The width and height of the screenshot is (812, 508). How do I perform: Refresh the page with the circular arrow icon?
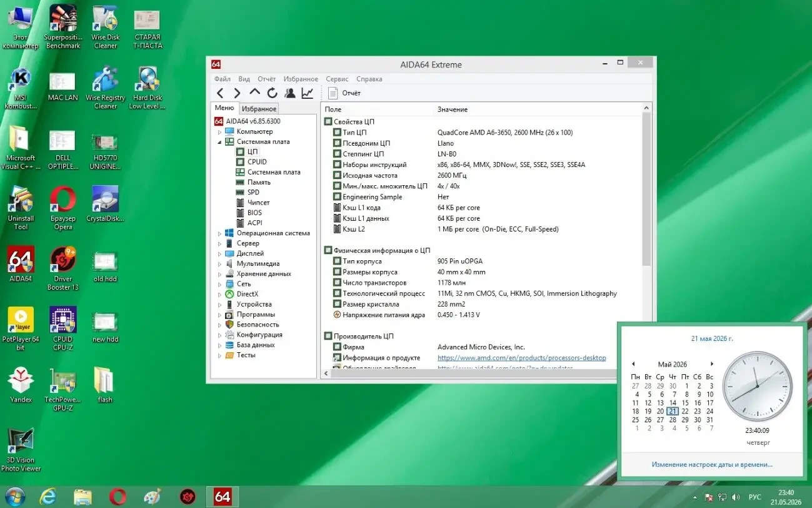point(273,93)
